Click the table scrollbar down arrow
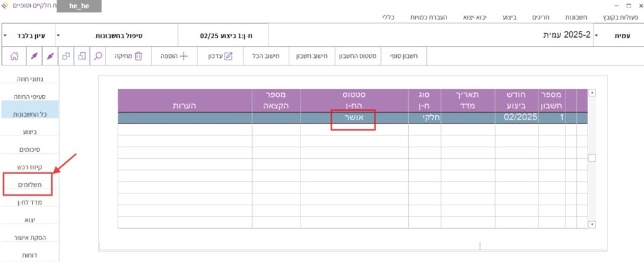Screen dimensions: 644x262 591,224
